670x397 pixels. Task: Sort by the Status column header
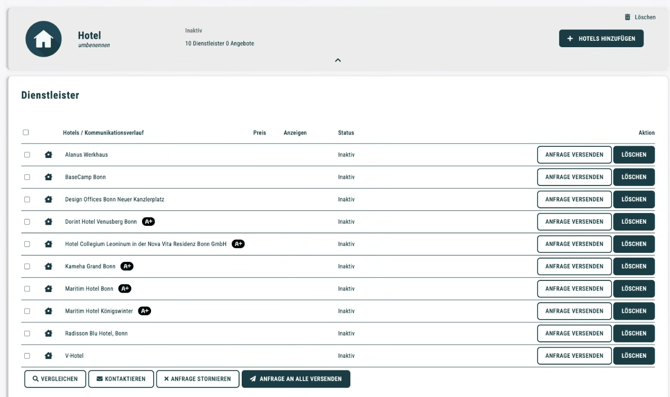click(346, 132)
